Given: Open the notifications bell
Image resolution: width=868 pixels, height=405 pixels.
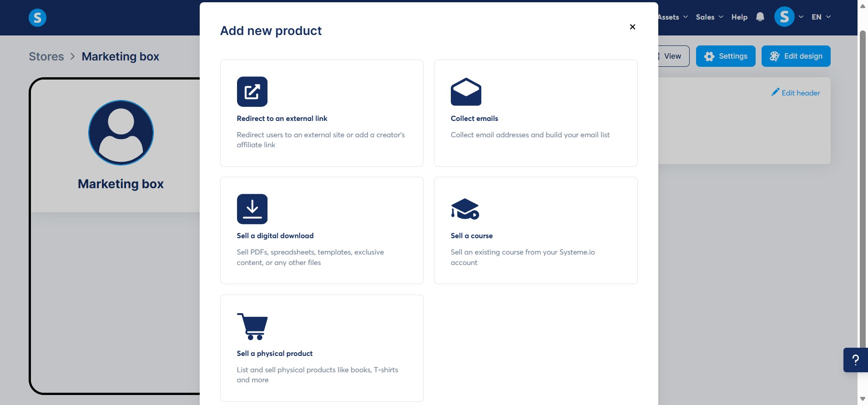Looking at the screenshot, I should 760,17.
